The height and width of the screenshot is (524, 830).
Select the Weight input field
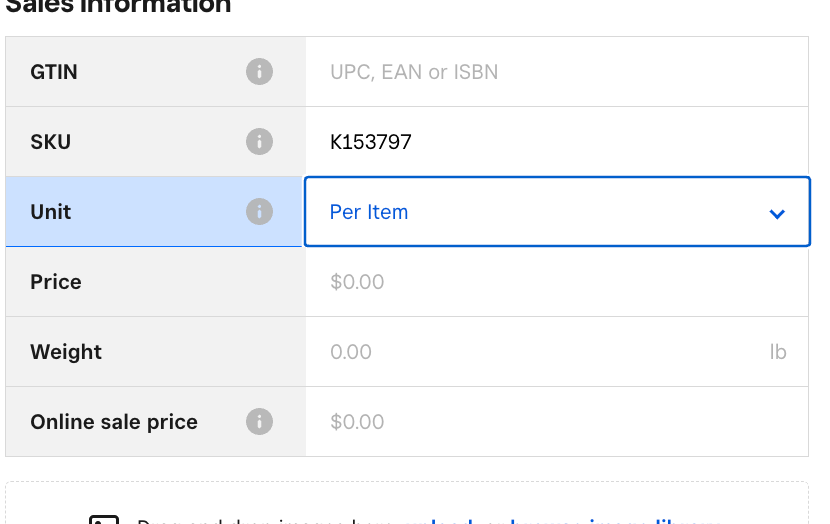[x=540, y=352]
